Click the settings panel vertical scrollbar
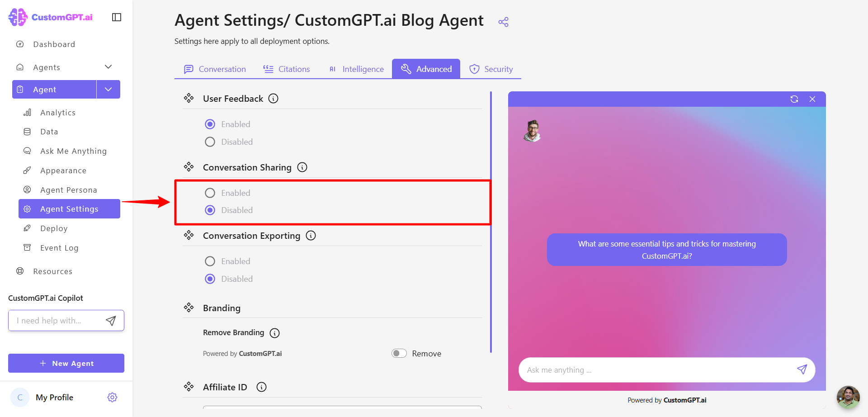 pyautogui.click(x=491, y=222)
